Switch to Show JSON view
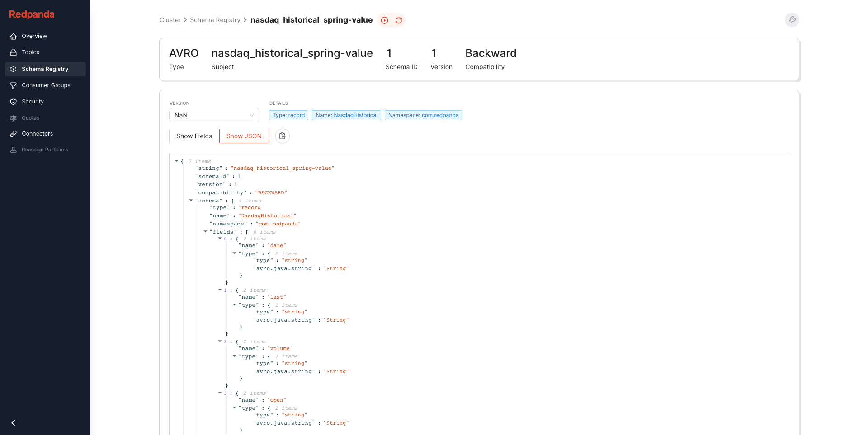The height and width of the screenshot is (435, 868). [x=244, y=136]
